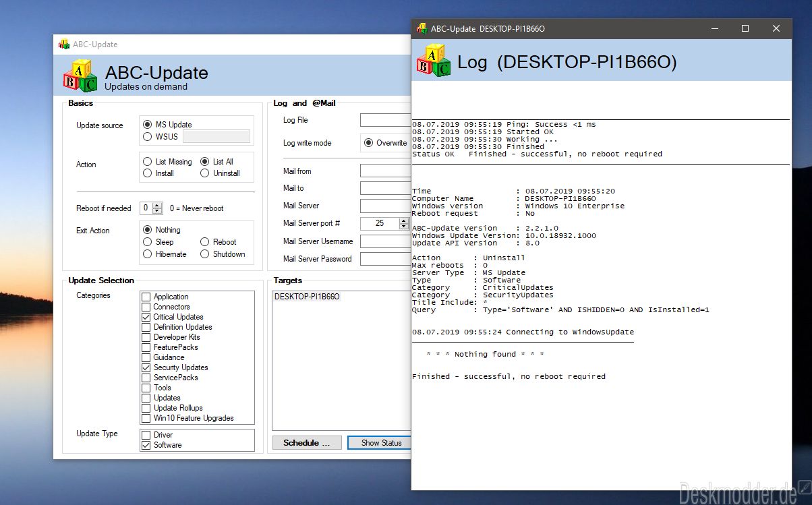Focus the Mail Server Password field

coord(385,259)
